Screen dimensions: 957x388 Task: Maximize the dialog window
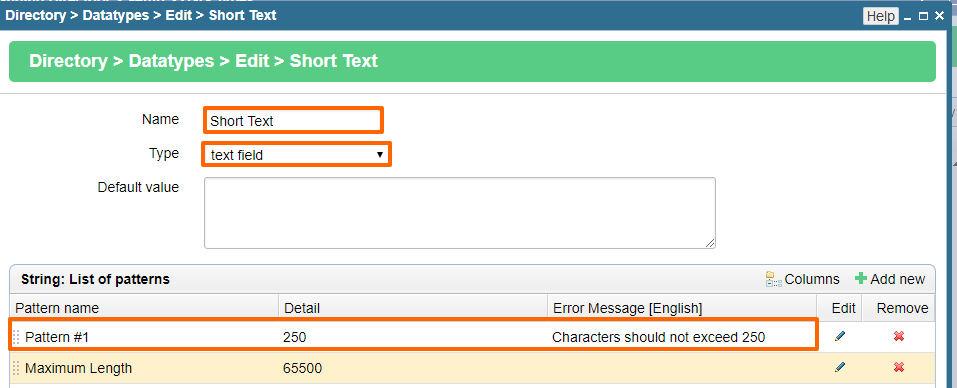[x=923, y=16]
